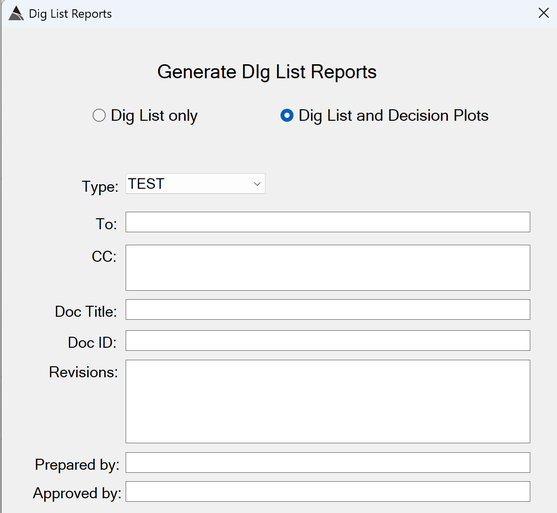
Task: Place cursor in the Doc ID field
Action: point(328,340)
